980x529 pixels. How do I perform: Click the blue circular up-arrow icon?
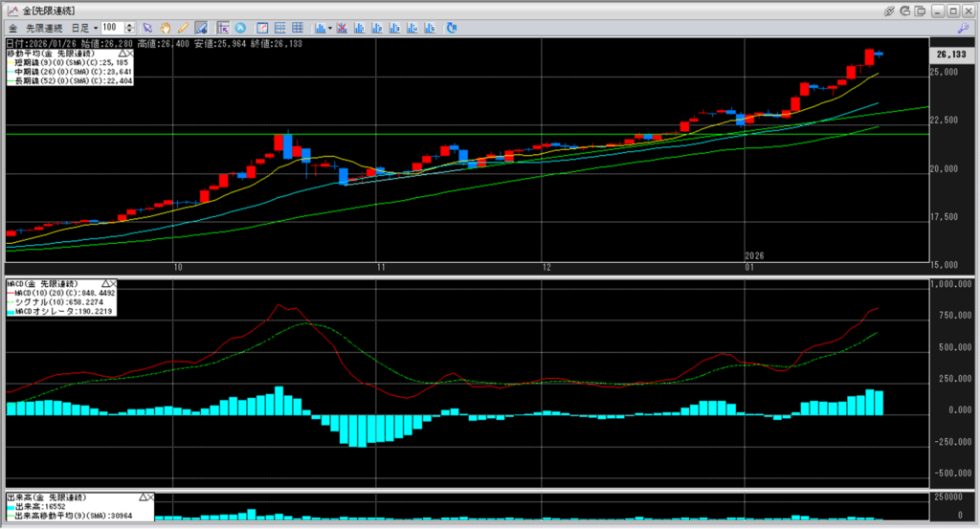pos(239,28)
